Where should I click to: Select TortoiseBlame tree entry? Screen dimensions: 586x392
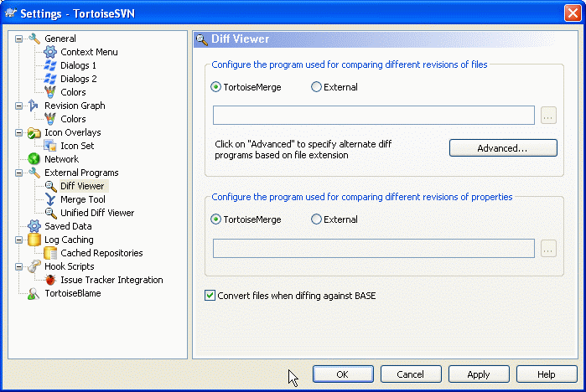[x=73, y=293]
